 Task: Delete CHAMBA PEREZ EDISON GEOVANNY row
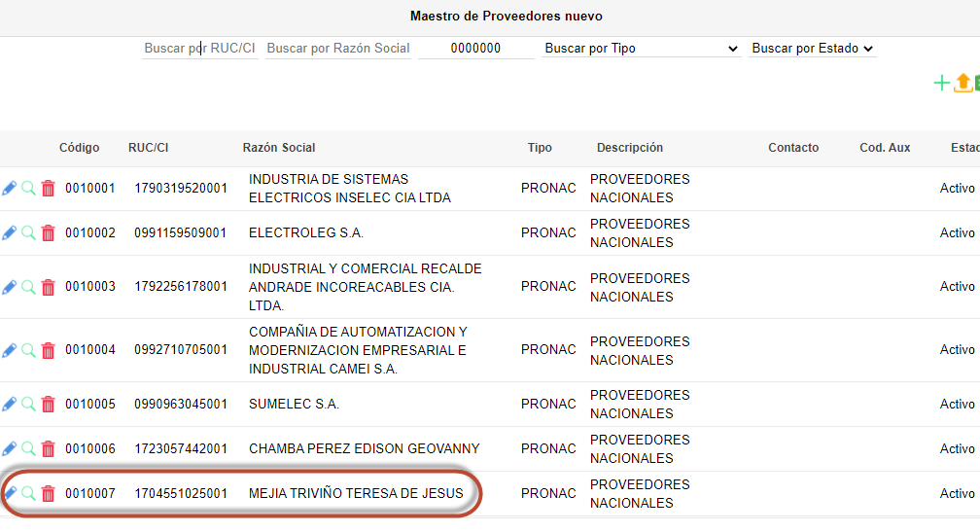coord(48,448)
